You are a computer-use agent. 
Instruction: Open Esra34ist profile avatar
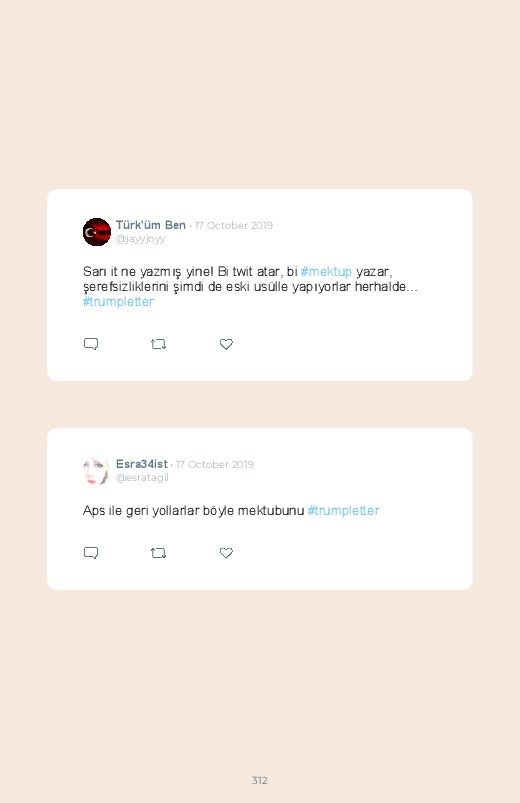[x=97, y=471]
